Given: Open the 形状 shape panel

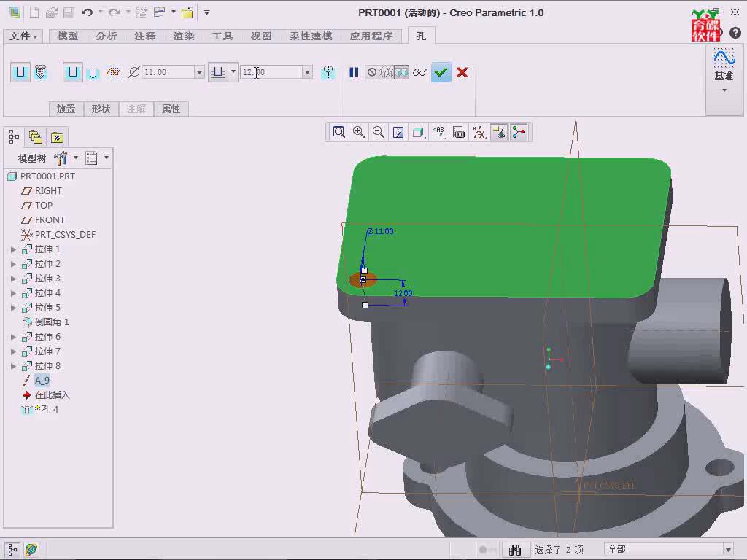Looking at the screenshot, I should point(101,109).
